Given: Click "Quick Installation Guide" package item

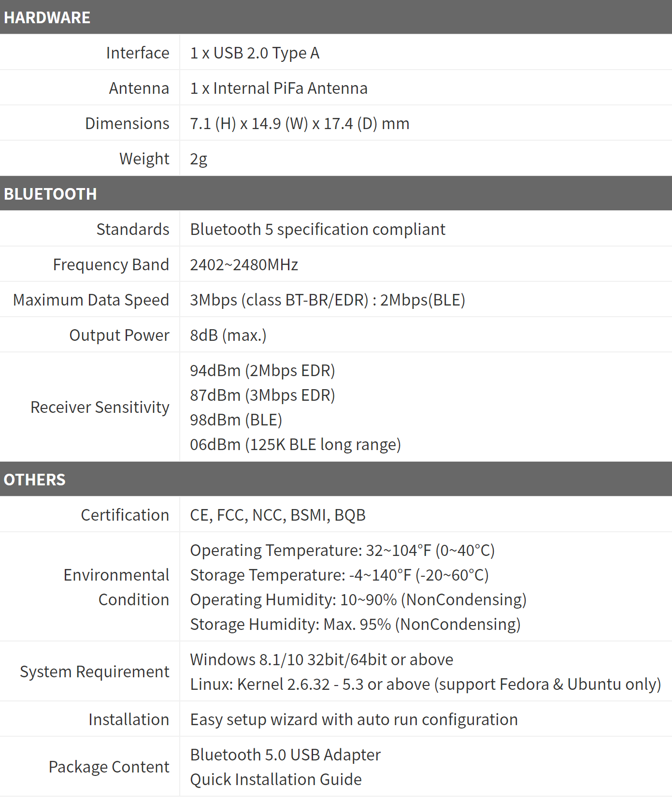Looking at the screenshot, I should click(276, 779).
